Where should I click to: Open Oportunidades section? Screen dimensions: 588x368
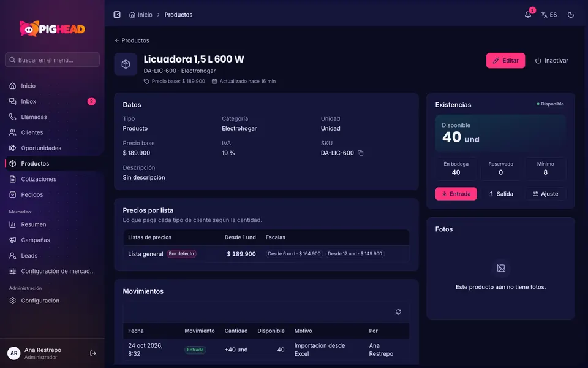click(52, 148)
